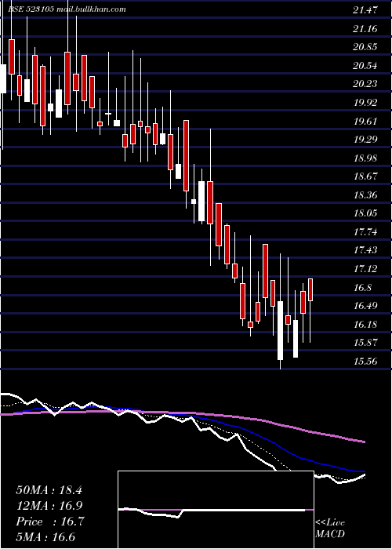This screenshot has width=392, height=549.
Task: Click the 21.16 price axis label
Action: click(x=365, y=29)
